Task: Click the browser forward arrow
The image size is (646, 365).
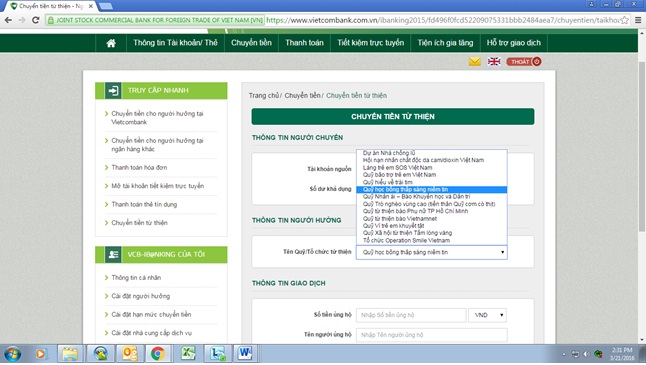Action: pos(22,20)
